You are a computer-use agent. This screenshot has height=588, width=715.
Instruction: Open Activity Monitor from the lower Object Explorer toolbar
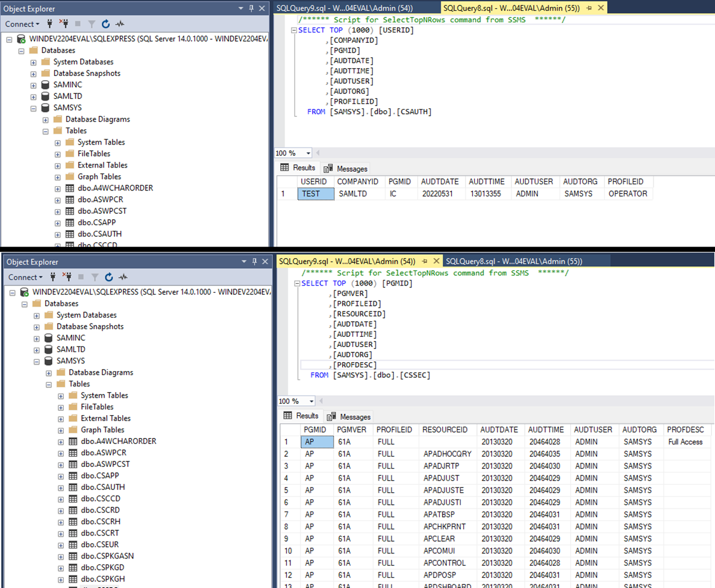(x=123, y=277)
